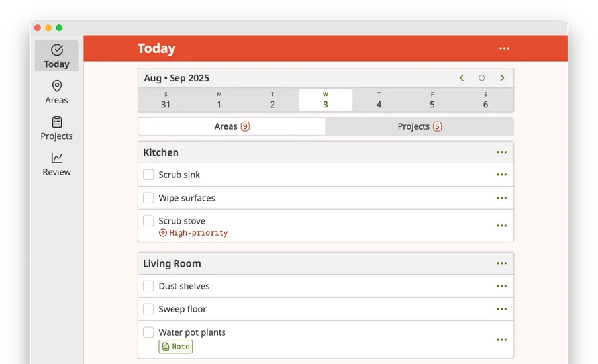Open the Areas sidebar section
598x364 pixels.
click(57, 92)
